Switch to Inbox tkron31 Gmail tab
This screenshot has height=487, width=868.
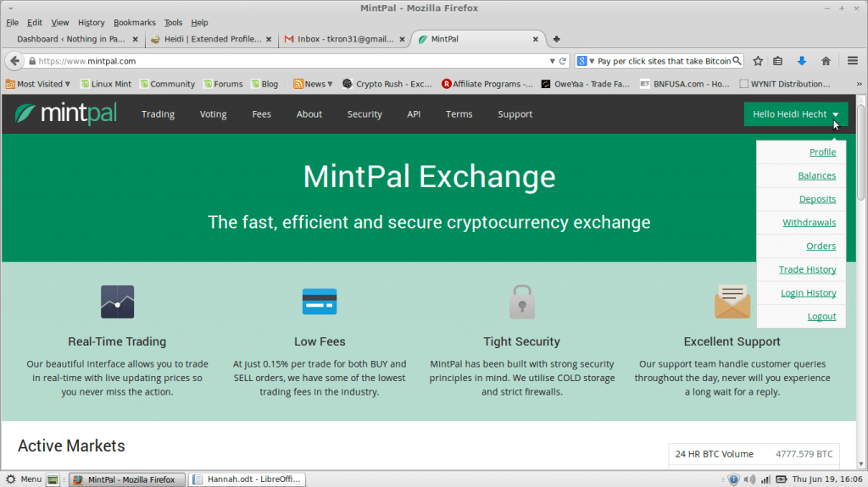344,39
